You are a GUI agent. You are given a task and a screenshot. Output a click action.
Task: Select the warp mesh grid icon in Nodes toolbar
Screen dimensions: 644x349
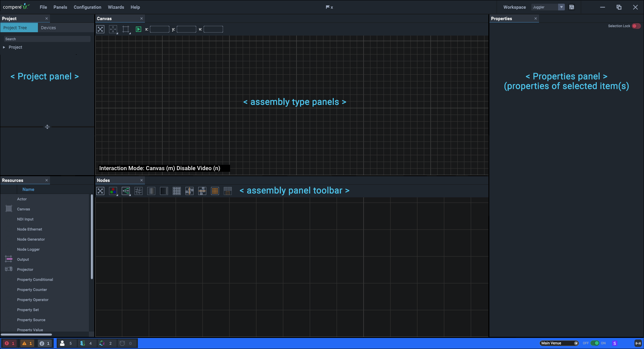[139, 191]
